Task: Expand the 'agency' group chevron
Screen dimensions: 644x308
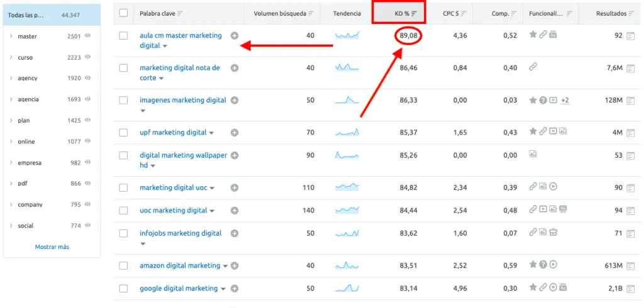Action: [x=11, y=79]
